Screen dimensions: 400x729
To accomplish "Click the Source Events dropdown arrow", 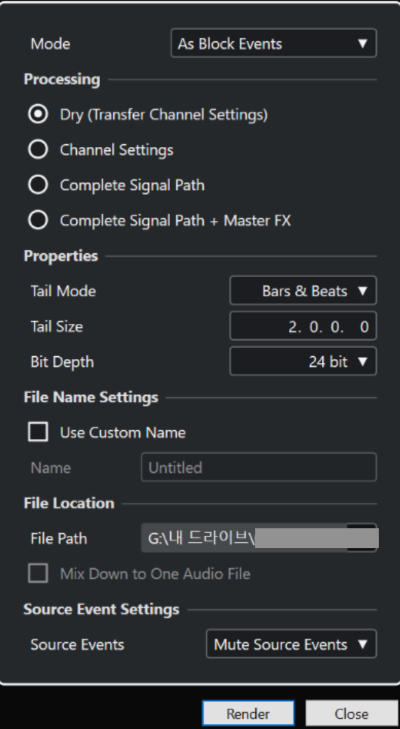I will [363, 644].
